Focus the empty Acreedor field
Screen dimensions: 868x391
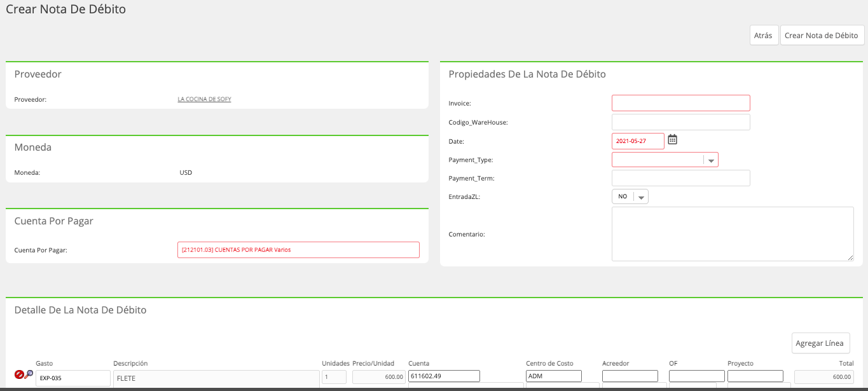point(630,376)
